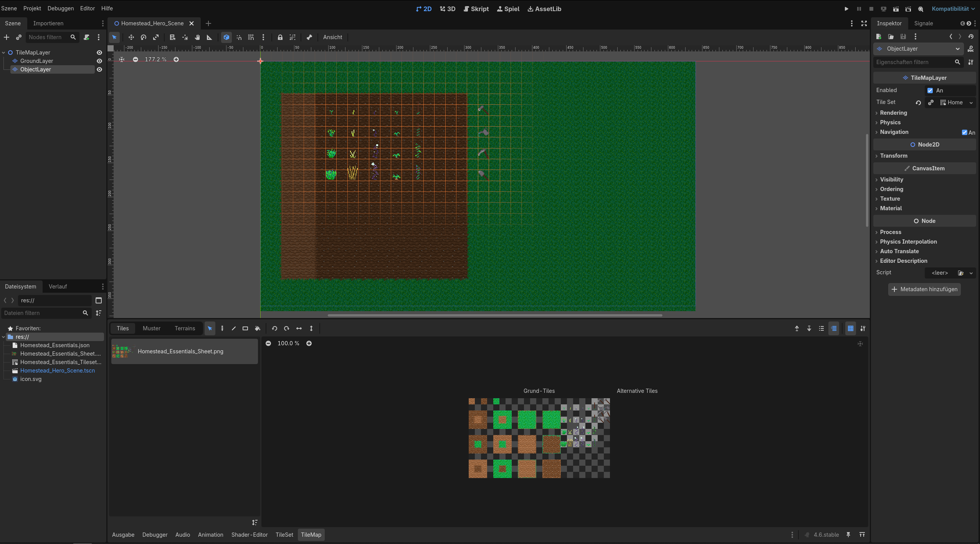Open the Projekt menu
This screenshot has width=980, height=544.
coord(32,8)
